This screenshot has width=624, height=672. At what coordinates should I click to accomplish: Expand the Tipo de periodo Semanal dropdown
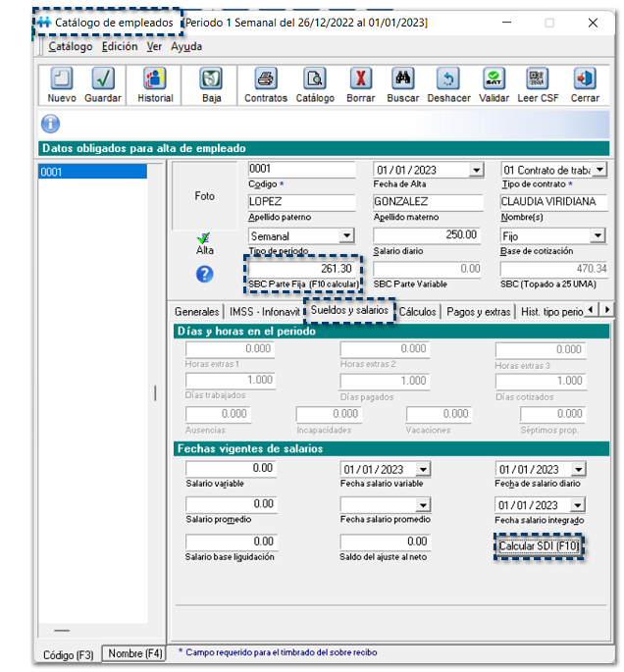point(345,236)
